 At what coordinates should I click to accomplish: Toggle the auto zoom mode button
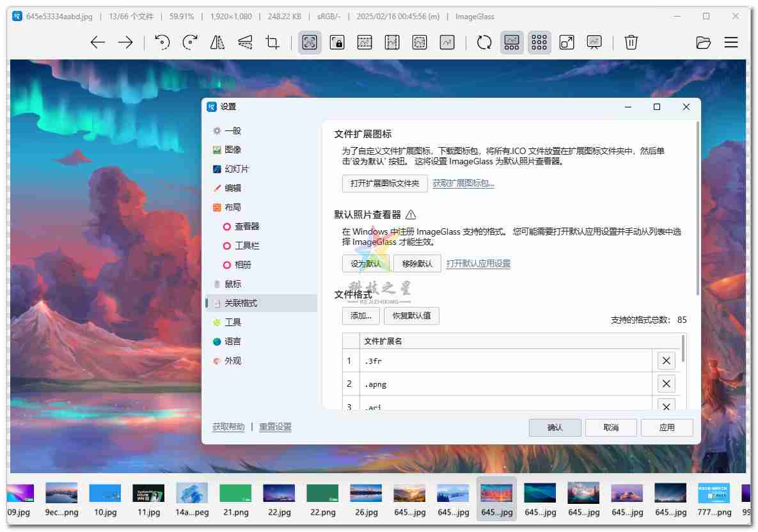[x=310, y=43]
